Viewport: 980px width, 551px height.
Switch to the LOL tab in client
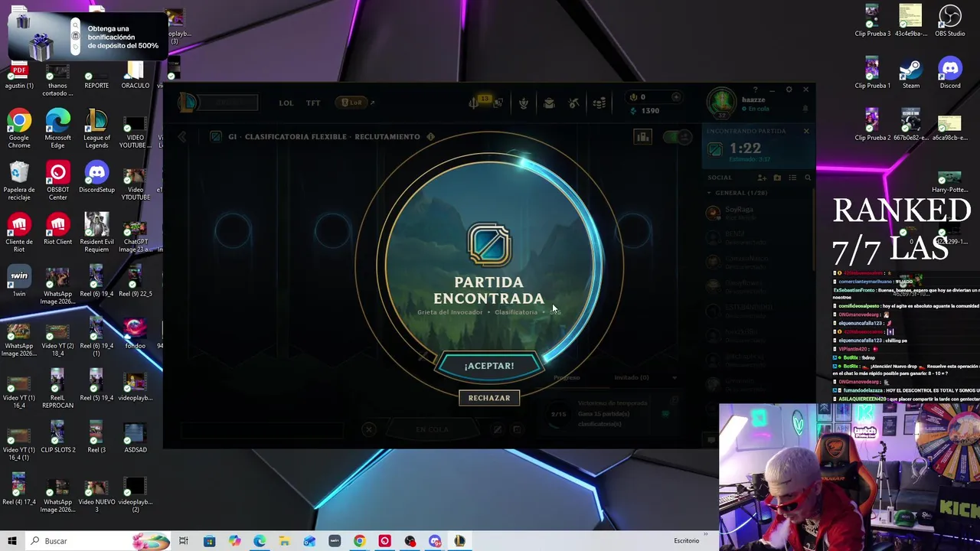pos(286,103)
